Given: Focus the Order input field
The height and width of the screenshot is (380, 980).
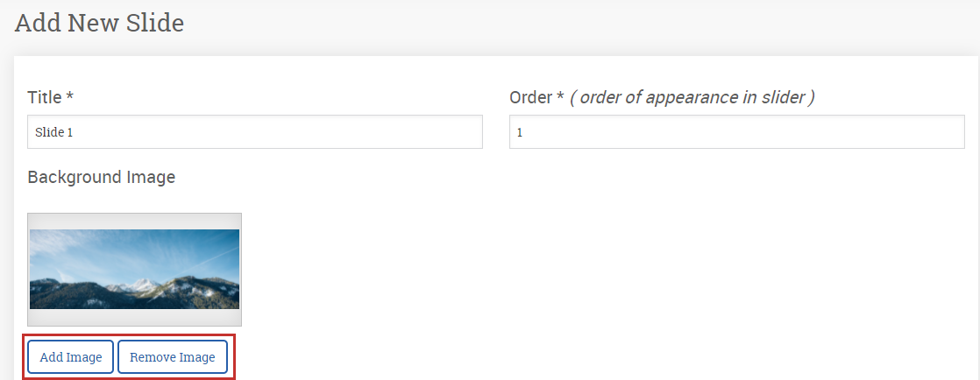Looking at the screenshot, I should [737, 131].
